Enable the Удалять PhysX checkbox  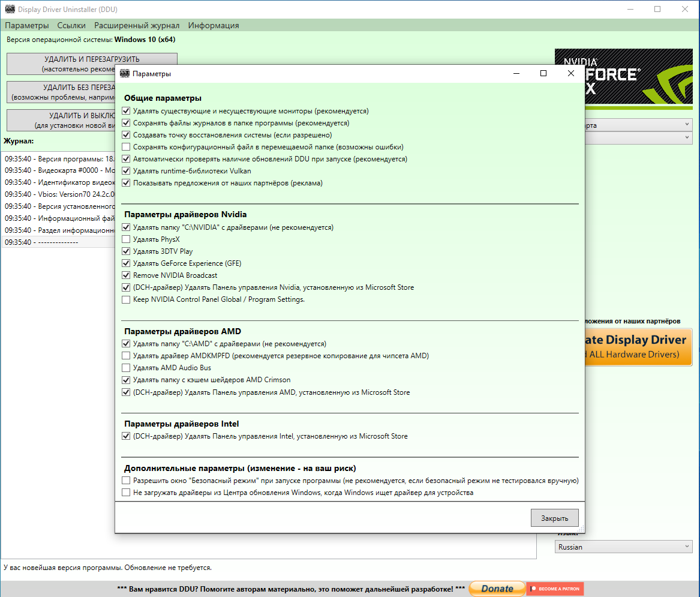tap(126, 239)
